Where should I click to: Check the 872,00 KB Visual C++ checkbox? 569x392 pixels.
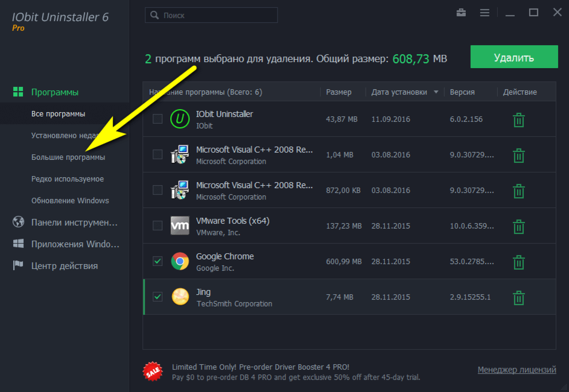[x=157, y=190]
